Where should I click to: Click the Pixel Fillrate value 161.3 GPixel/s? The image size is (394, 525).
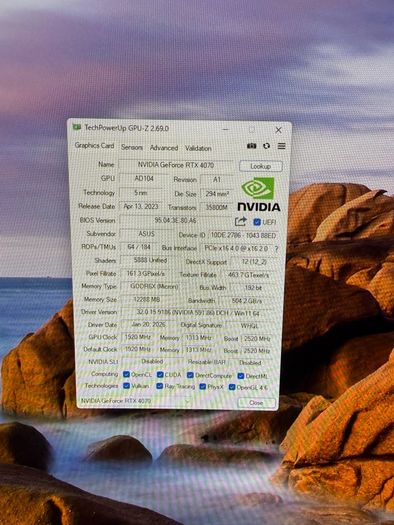145,274
